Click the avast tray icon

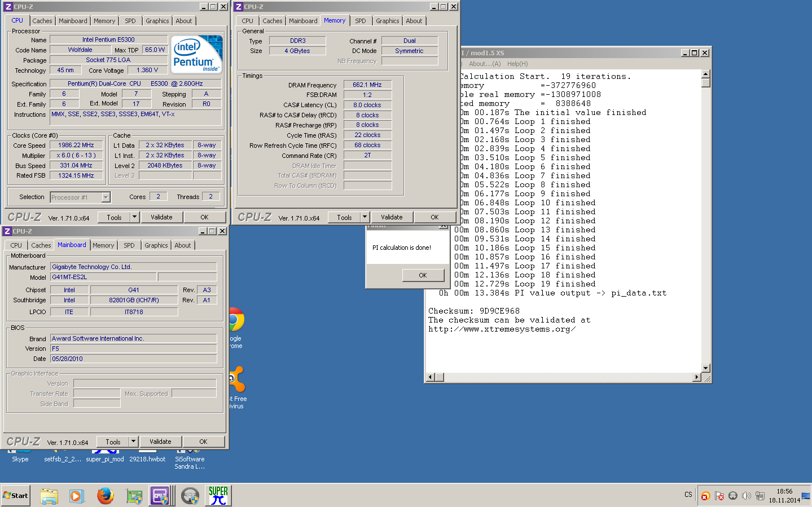click(x=705, y=496)
